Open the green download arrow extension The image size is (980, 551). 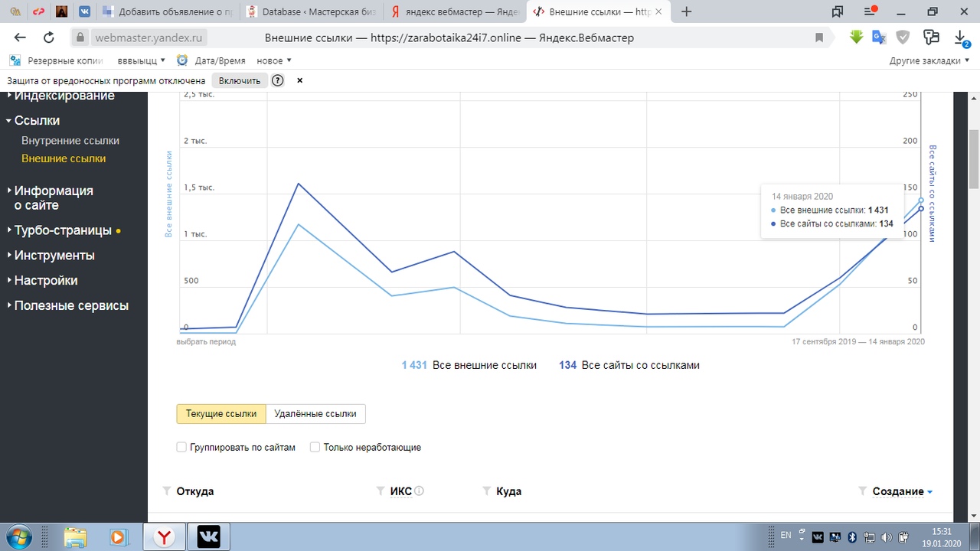point(856,37)
